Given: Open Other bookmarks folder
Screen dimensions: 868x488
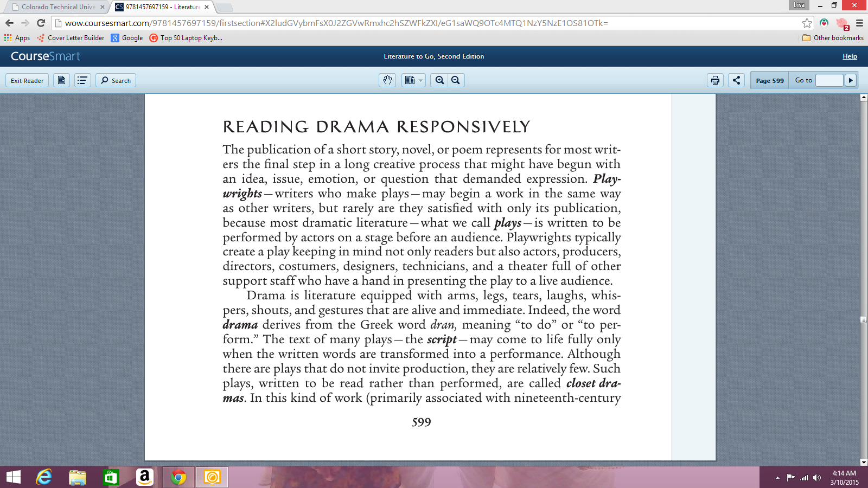Looking at the screenshot, I should [833, 38].
